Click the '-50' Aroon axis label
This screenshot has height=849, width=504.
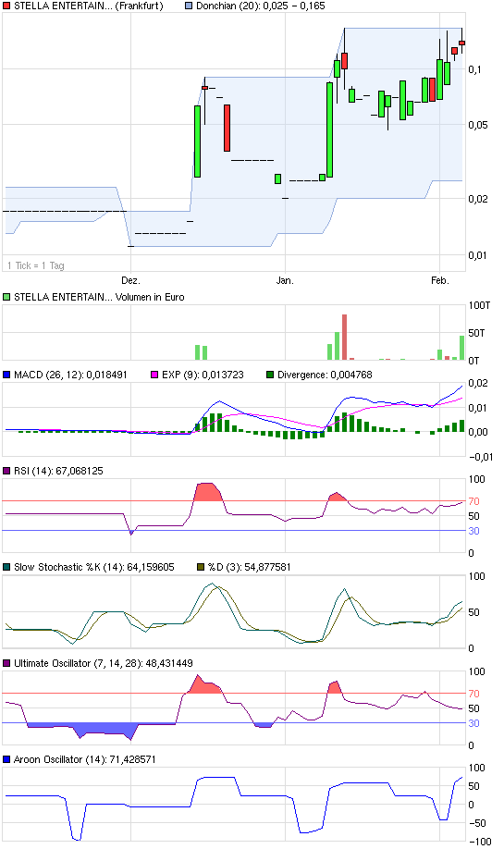pyautogui.click(x=477, y=823)
